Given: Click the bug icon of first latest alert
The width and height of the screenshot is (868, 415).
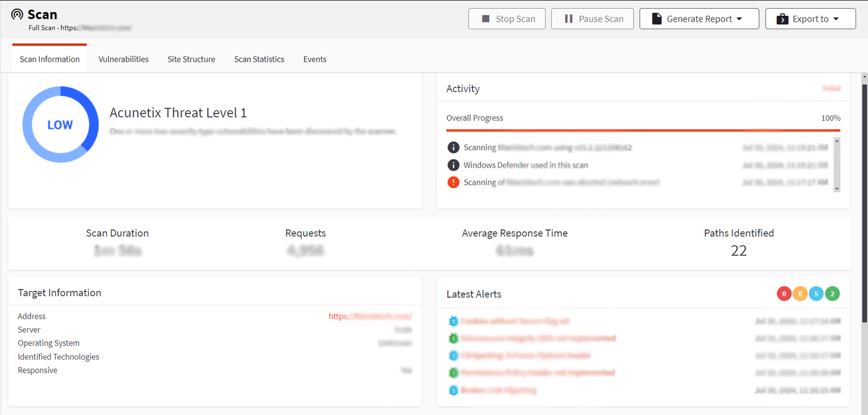Looking at the screenshot, I should [454, 321].
